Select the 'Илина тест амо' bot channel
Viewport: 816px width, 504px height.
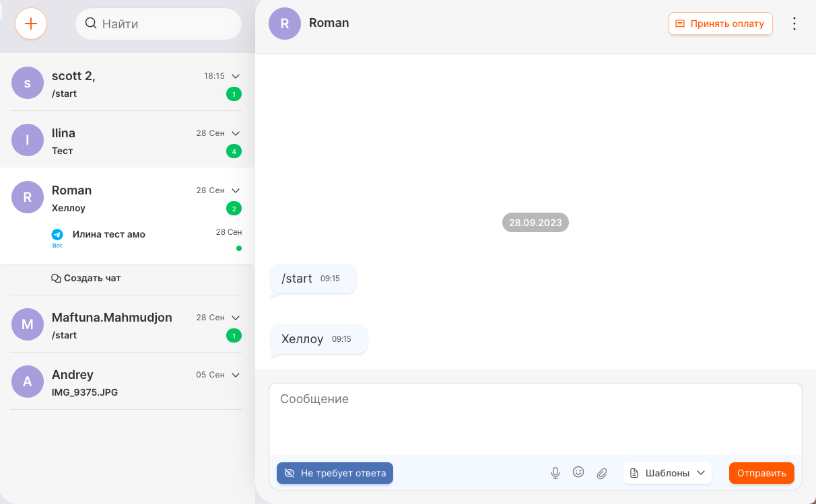coord(109,235)
